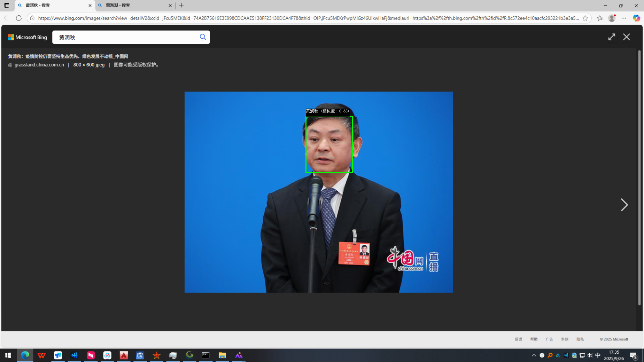Open a new browser tab
Viewport: 644px width, 362px height.
181,6
